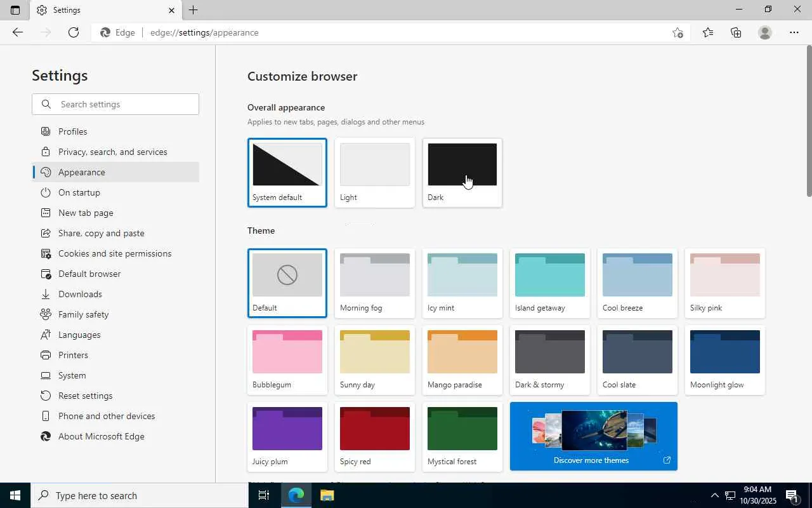This screenshot has width=812, height=508.
Task: Open the Downloads settings page
Action: [115, 294]
